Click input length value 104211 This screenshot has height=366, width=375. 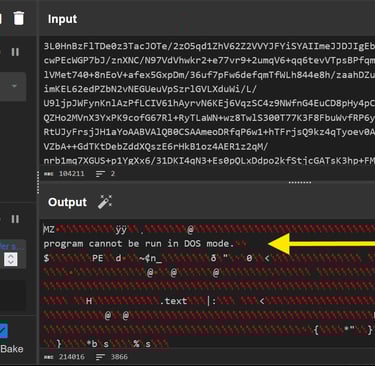click(x=72, y=174)
